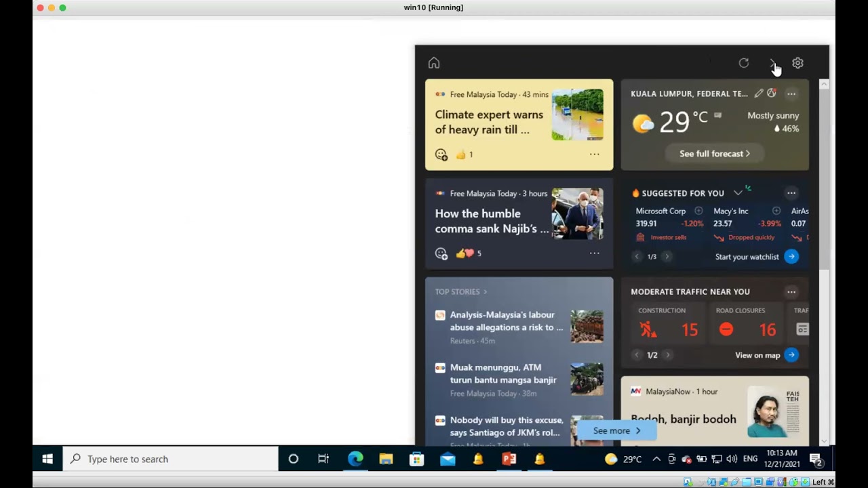Image resolution: width=868 pixels, height=488 pixels.
Task: Click the Start your watchlist arrow button
Action: coord(791,256)
